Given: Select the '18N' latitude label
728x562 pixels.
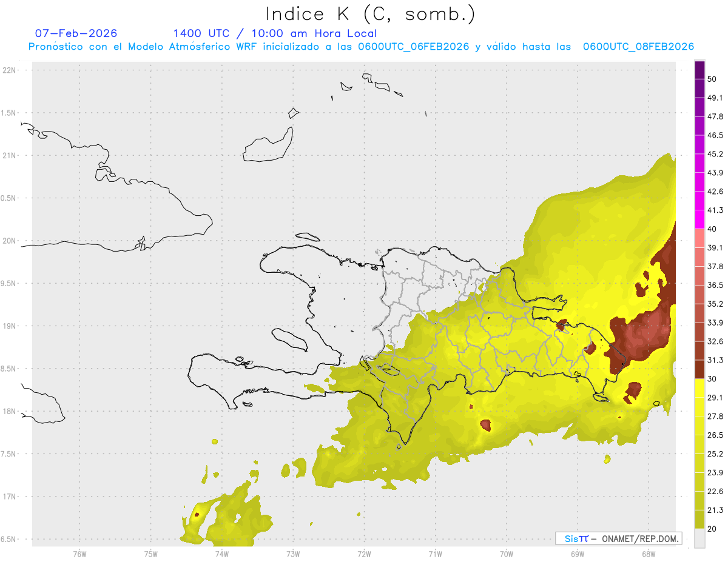Looking at the screenshot, I should [10, 412].
